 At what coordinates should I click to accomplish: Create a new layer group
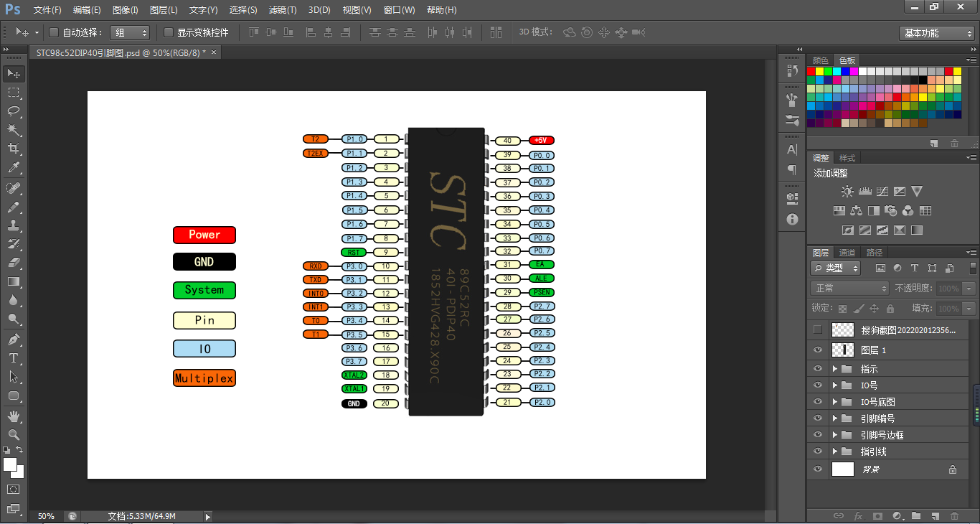(x=916, y=515)
